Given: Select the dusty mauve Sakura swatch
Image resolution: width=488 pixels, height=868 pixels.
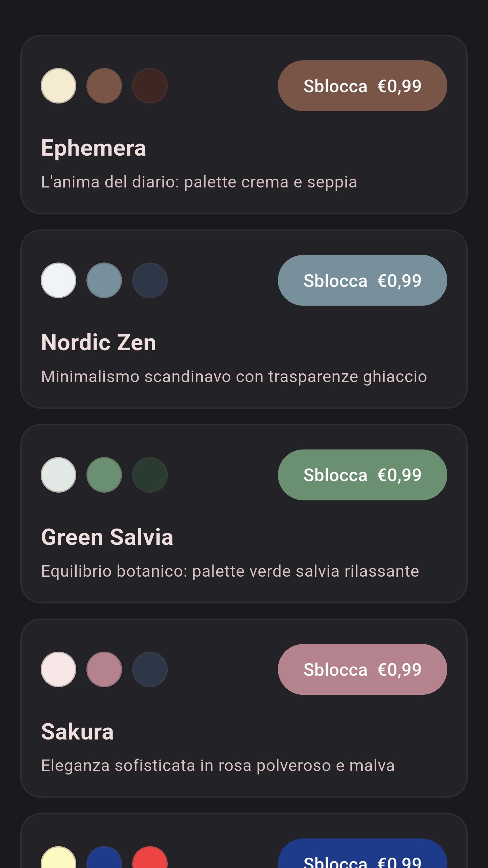Looking at the screenshot, I should [104, 669].
